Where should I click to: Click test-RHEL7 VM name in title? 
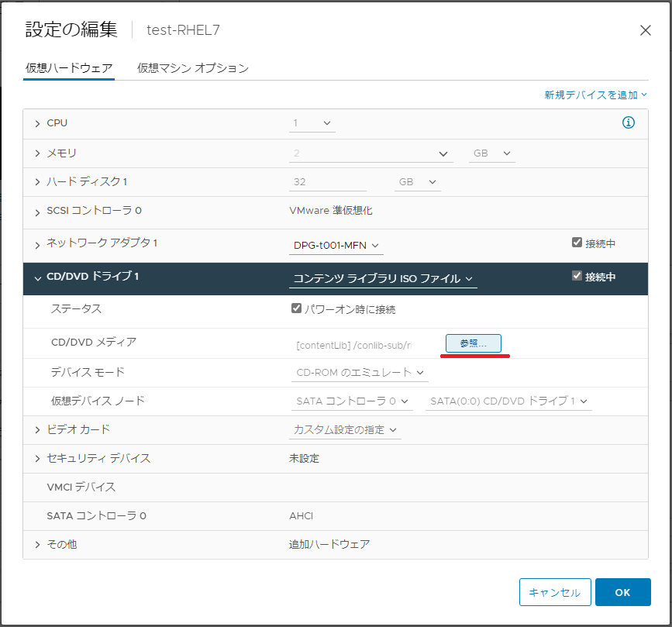coord(183,30)
